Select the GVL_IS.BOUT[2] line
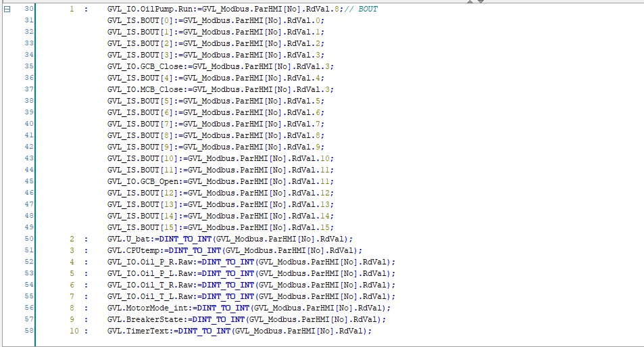Viewport: 644px width, 347px height. (x=216, y=43)
